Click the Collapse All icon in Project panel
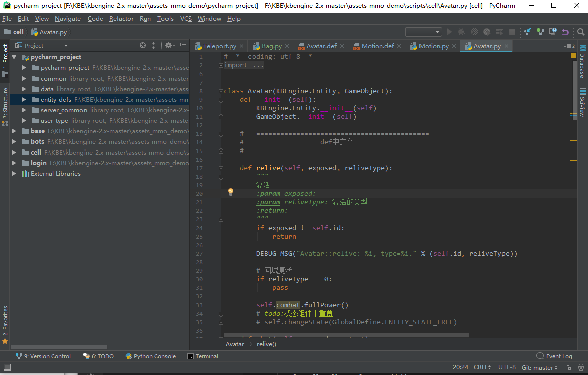This screenshot has height=375, width=588. click(x=154, y=45)
